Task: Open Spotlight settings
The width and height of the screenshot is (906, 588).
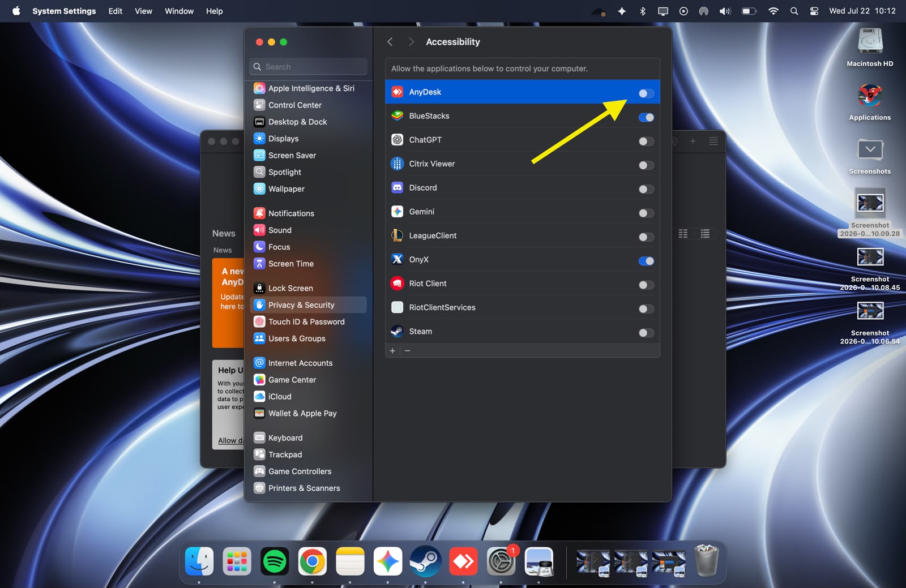Action: (x=308, y=172)
